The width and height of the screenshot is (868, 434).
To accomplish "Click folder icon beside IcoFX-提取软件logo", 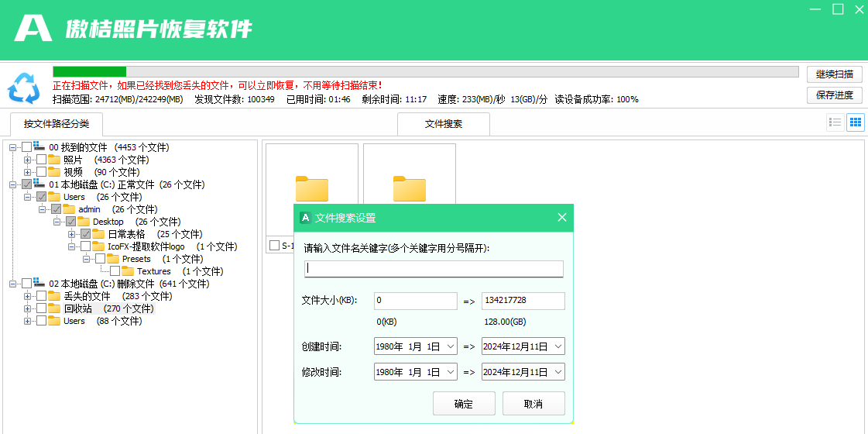I will point(98,246).
